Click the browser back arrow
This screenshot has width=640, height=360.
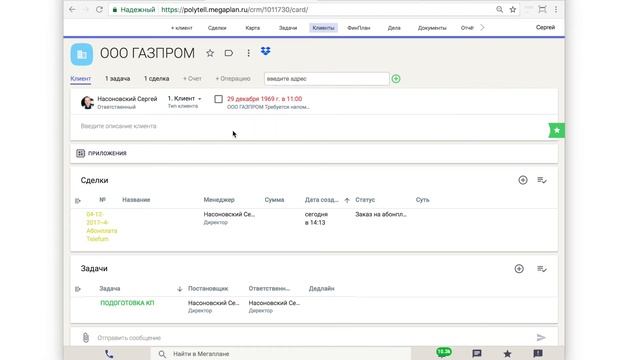click(72, 9)
